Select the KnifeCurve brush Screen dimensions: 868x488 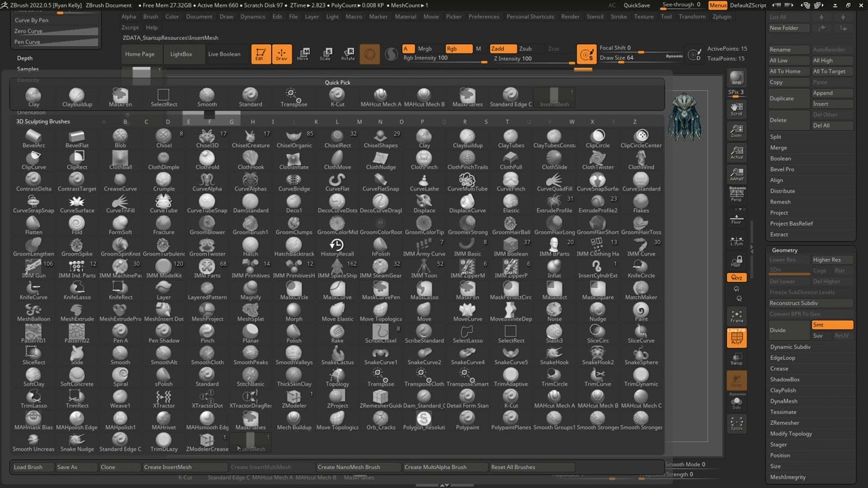(33, 290)
